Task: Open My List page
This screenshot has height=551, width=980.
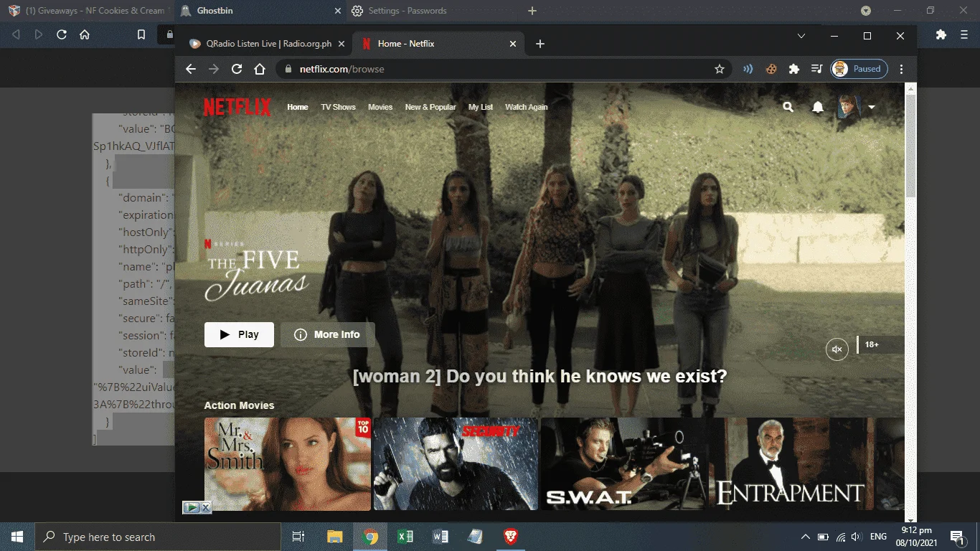Action: click(x=481, y=107)
